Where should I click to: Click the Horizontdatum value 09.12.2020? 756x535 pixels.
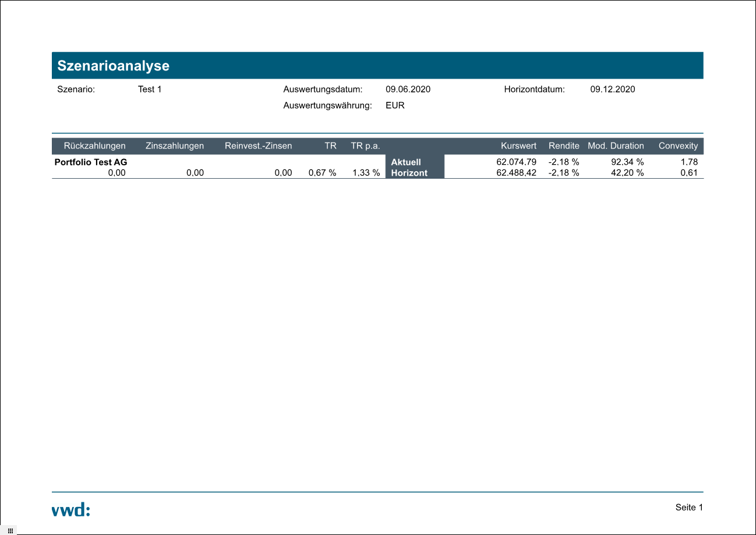tap(613, 90)
